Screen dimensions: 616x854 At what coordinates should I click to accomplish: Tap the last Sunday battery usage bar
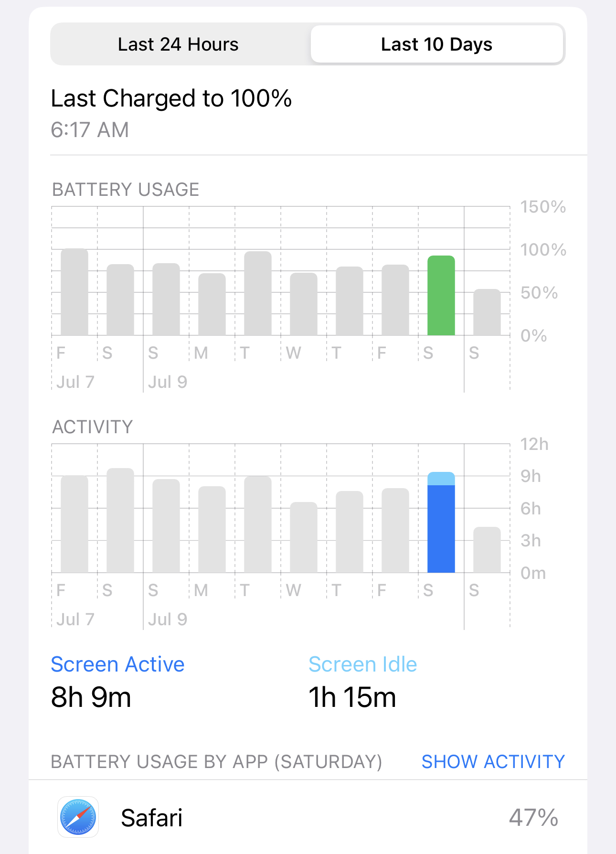(487, 312)
